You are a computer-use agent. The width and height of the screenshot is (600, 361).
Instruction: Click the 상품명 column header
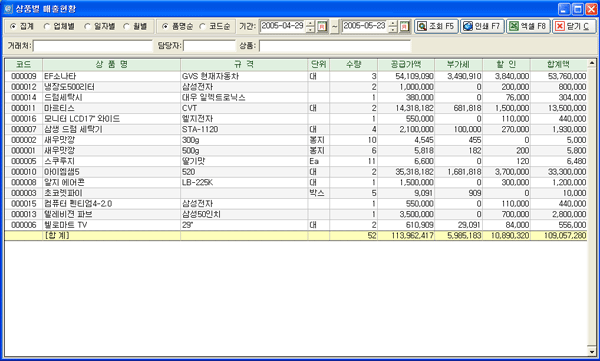(111, 64)
